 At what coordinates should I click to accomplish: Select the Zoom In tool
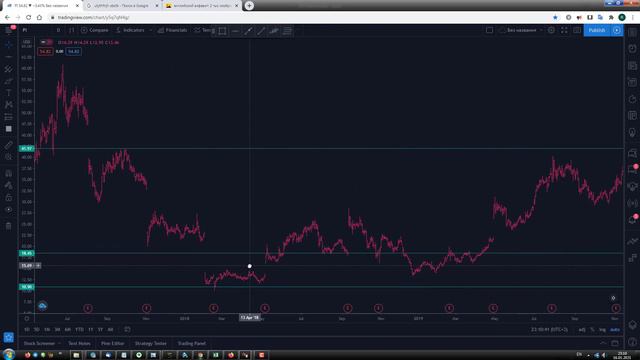9,157
